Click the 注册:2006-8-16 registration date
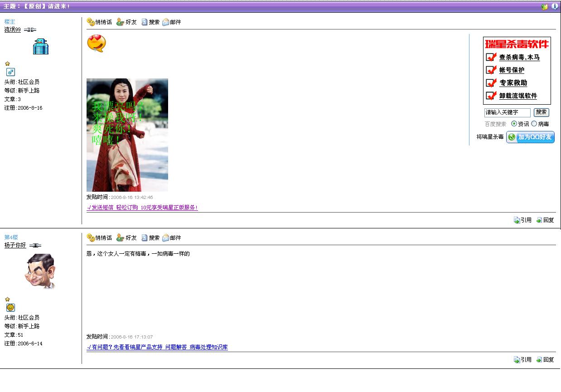Image resolution: width=561 pixels, height=392 pixels. (24, 108)
